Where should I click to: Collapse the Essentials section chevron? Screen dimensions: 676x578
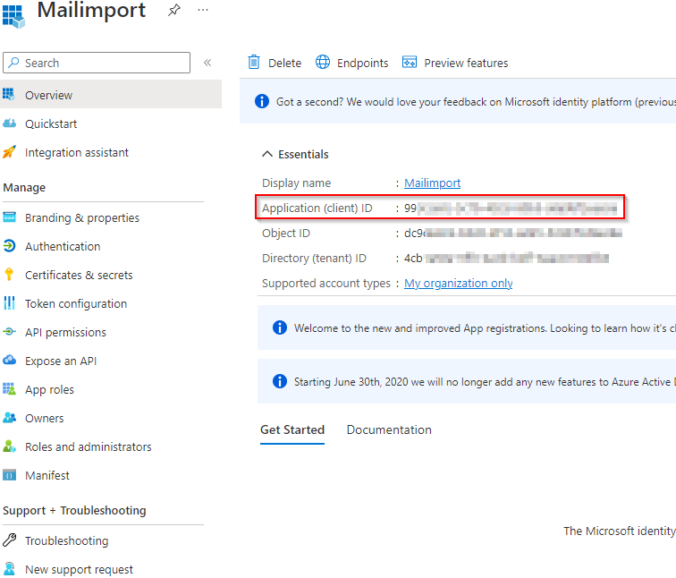coord(267,154)
